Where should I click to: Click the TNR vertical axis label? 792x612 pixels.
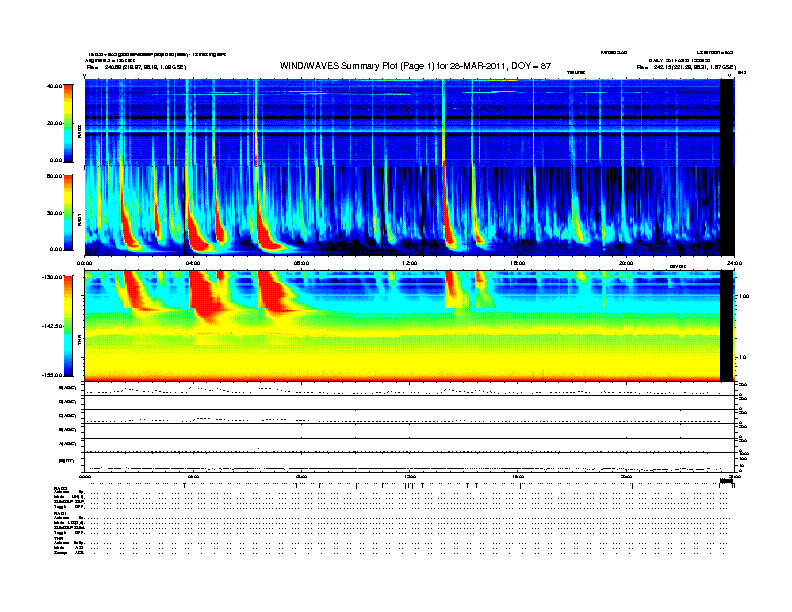click(x=80, y=340)
